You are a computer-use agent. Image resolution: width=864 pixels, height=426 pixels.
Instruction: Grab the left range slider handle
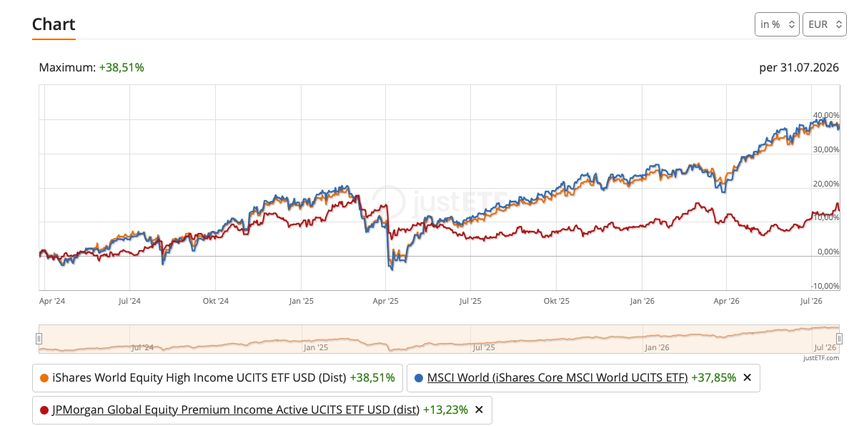click(39, 338)
